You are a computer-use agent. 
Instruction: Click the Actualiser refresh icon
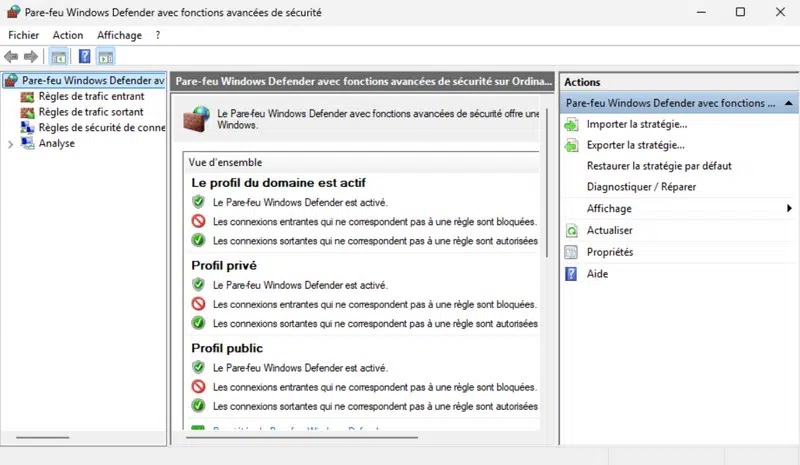(571, 230)
